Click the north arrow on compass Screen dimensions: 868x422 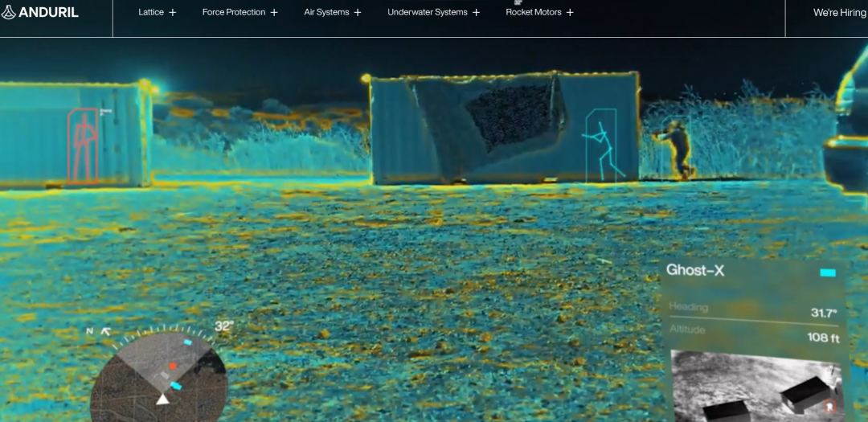105,332
